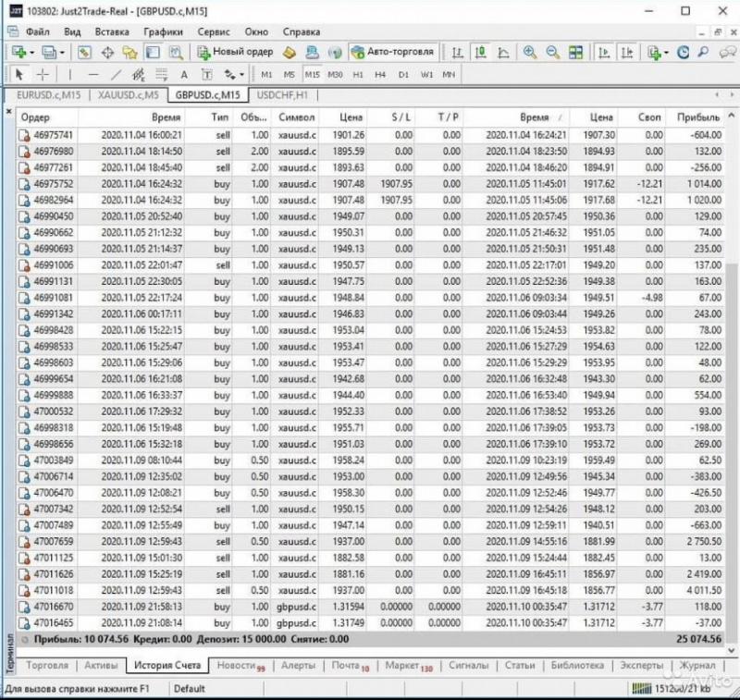Click the 4 011.50 profit value

(703, 591)
